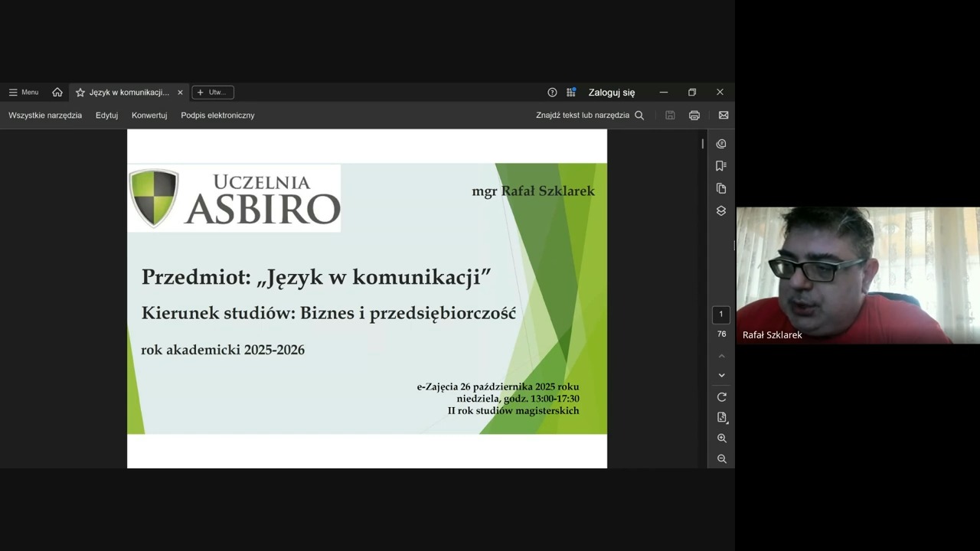
Task: Share file by email envelope icon
Action: (724, 116)
